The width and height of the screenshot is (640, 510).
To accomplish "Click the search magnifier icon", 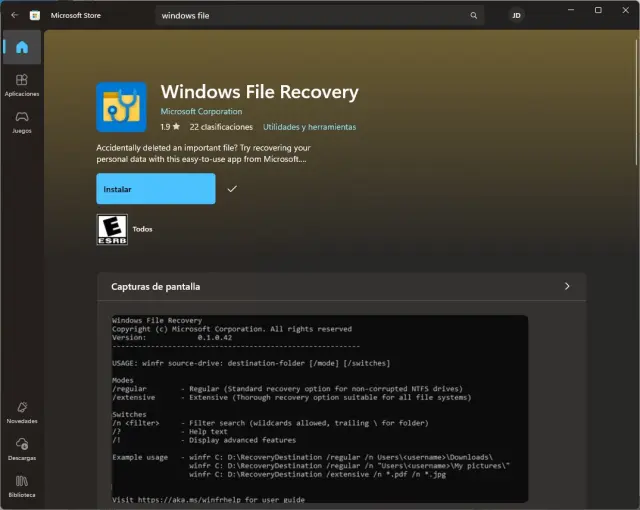I will click(473, 16).
